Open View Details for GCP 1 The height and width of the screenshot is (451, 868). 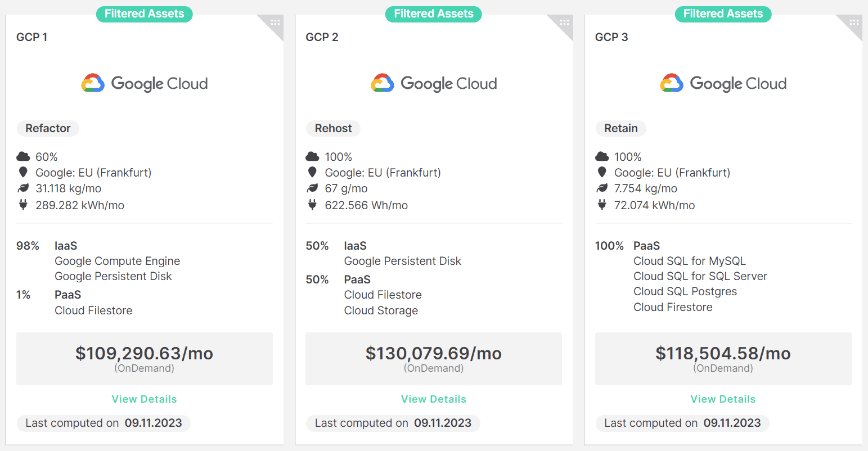pyautogui.click(x=144, y=399)
